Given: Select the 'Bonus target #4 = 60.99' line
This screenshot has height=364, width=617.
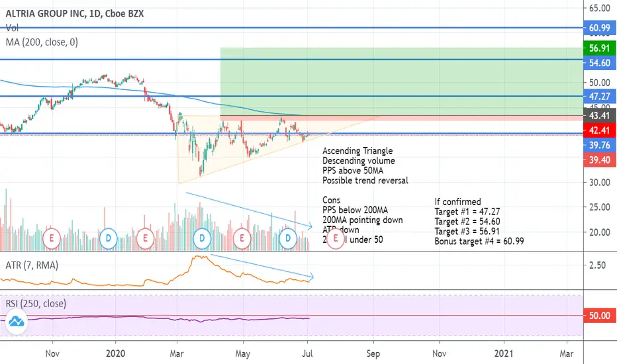Looking at the screenshot, I should pyautogui.click(x=479, y=241).
